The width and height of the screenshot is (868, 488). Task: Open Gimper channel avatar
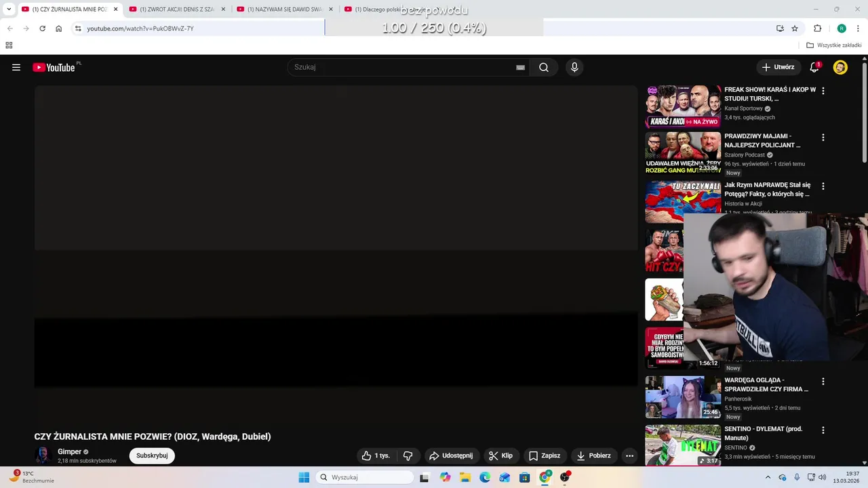coord(43,455)
